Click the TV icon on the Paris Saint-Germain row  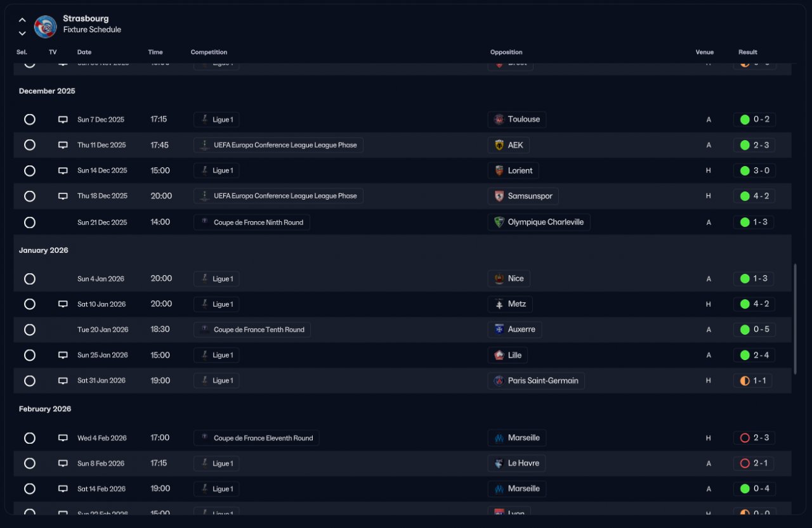pyautogui.click(x=63, y=381)
